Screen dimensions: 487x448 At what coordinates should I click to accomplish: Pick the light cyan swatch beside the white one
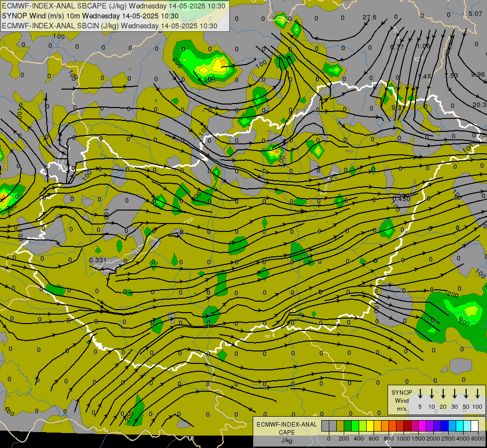pos(467,426)
